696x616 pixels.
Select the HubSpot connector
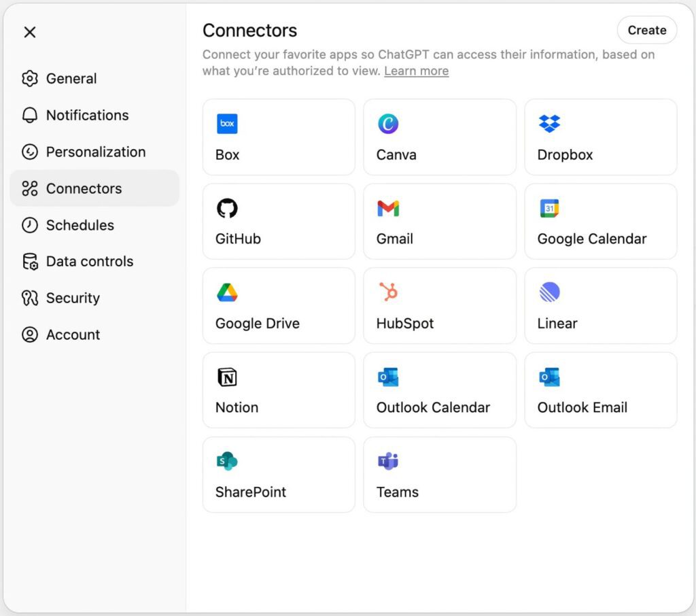pyautogui.click(x=440, y=305)
